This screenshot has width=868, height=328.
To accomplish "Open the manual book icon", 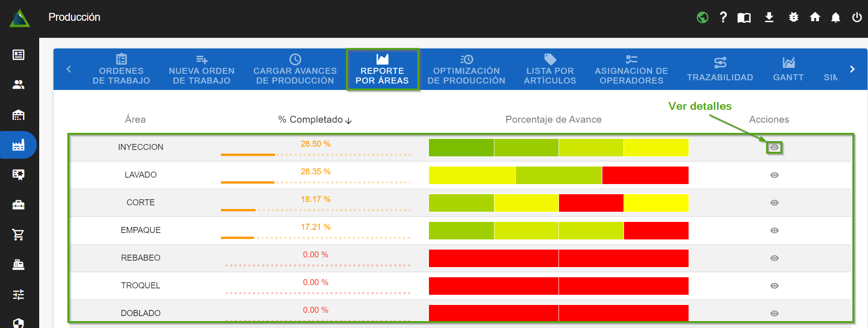I will pyautogui.click(x=744, y=18).
